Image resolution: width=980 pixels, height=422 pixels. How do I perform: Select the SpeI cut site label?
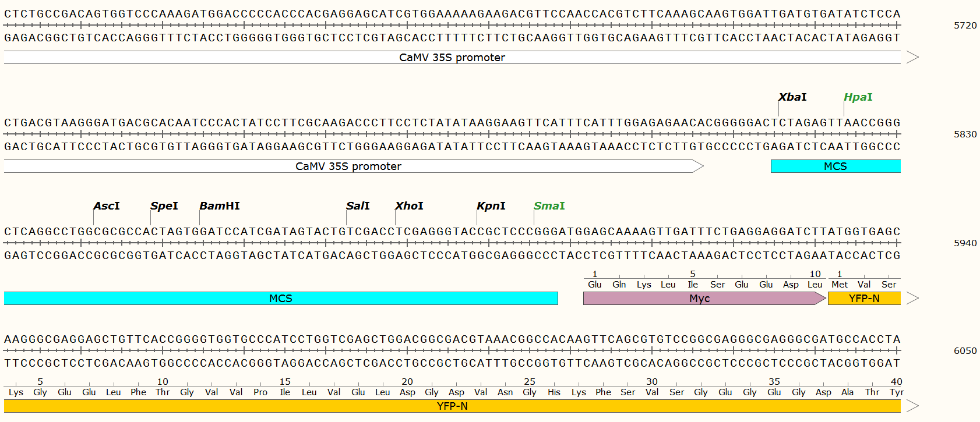164,206
